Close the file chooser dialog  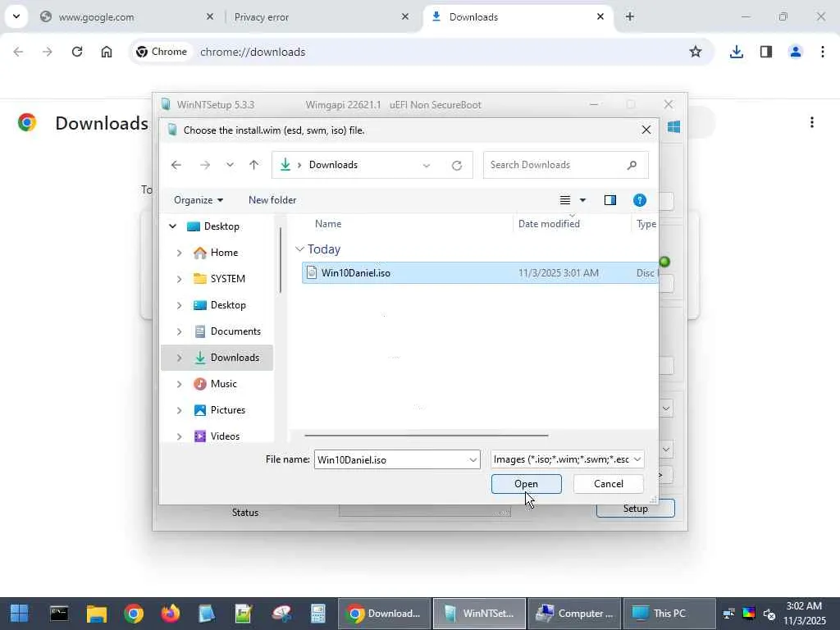(x=646, y=130)
